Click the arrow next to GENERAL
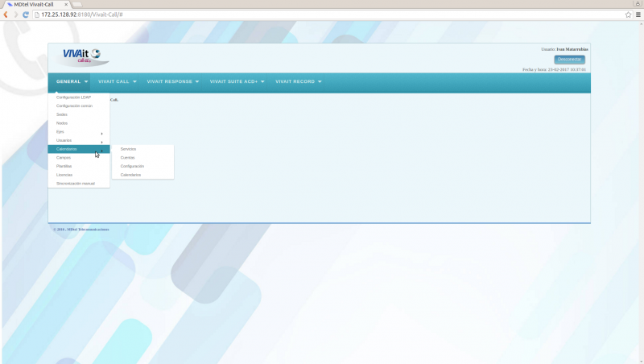 point(86,82)
